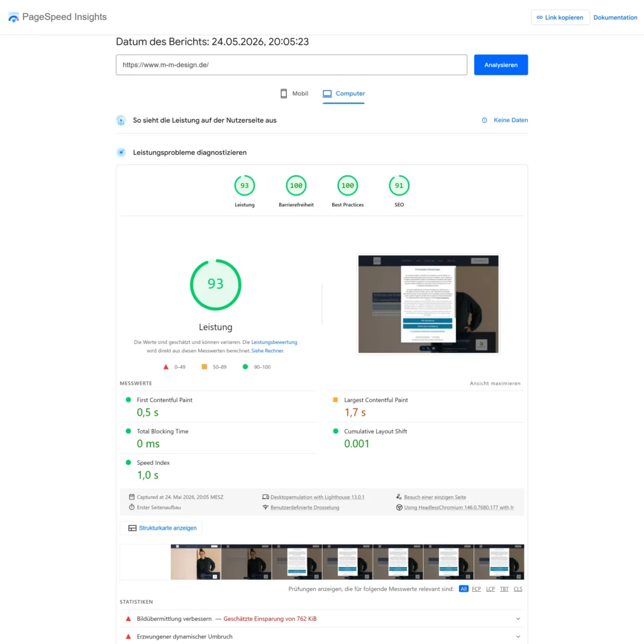The height and width of the screenshot is (644, 644).
Task: Select the LCP audit filter
Action: coord(490,589)
